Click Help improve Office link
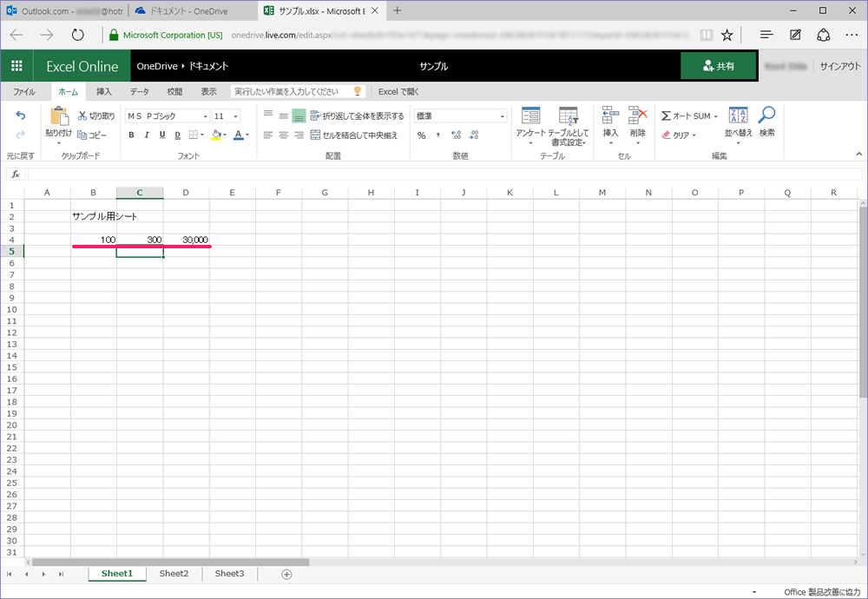This screenshot has width=868, height=599. 822,592
